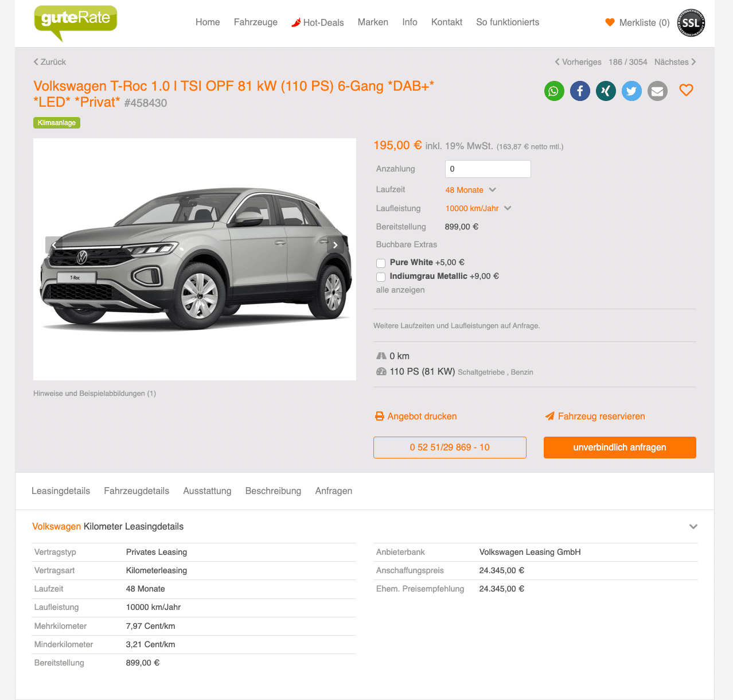Tick the Indiumgrau Metallic option

381,277
